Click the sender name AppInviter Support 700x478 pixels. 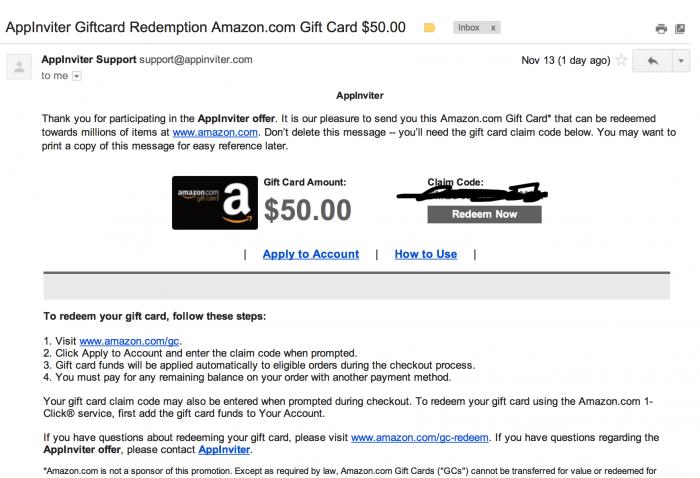(94, 60)
